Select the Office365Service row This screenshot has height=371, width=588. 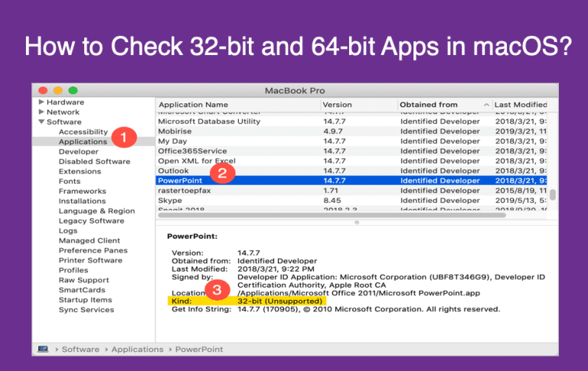pyautogui.click(x=351, y=151)
